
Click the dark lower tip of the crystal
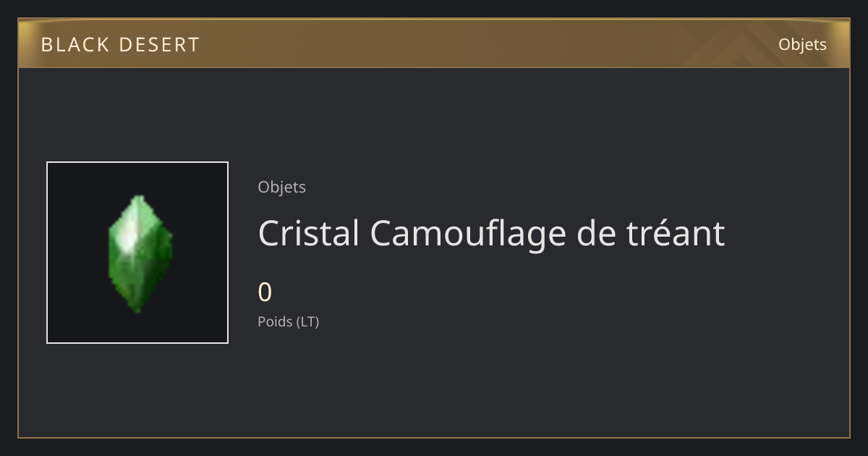tap(139, 304)
